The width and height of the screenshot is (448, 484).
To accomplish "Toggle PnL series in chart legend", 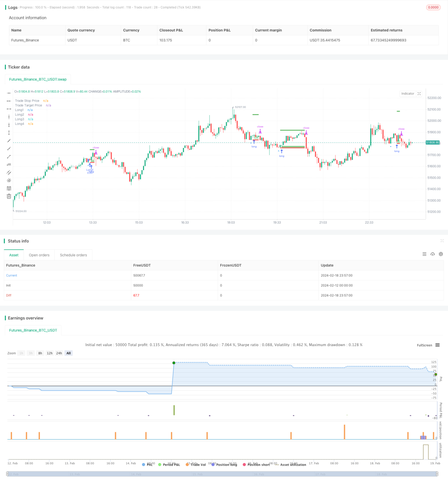I will click(147, 465).
